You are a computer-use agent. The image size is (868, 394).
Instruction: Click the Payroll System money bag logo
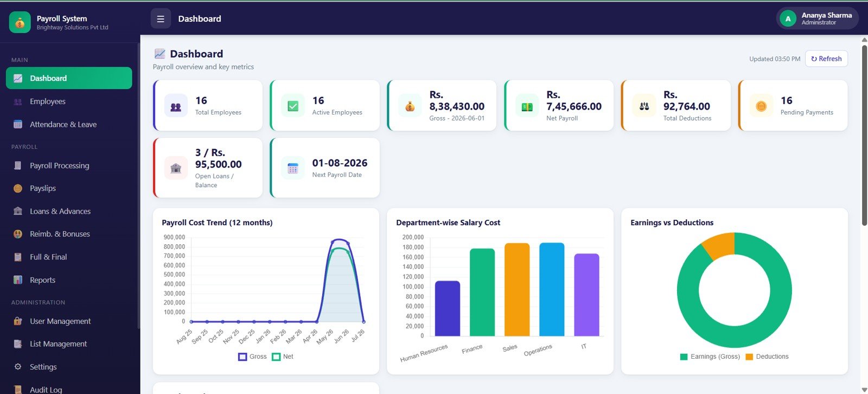20,22
